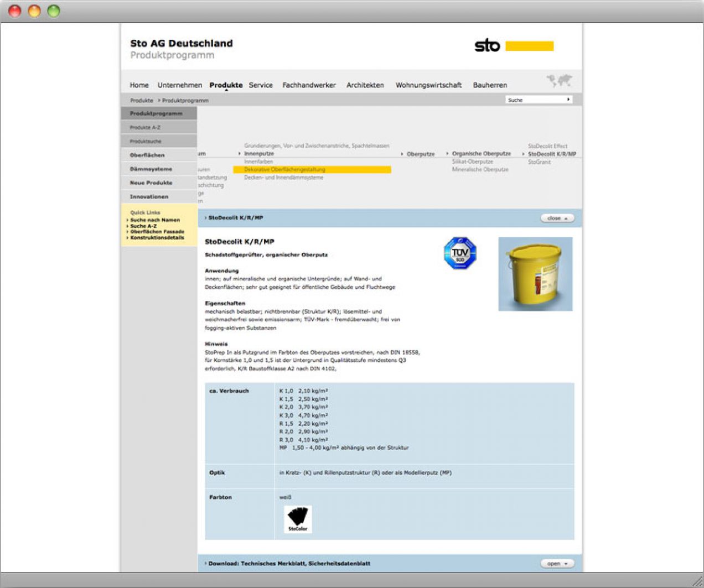This screenshot has height=588, width=704.
Task: Click the green window zoom button
Action: 54,11
